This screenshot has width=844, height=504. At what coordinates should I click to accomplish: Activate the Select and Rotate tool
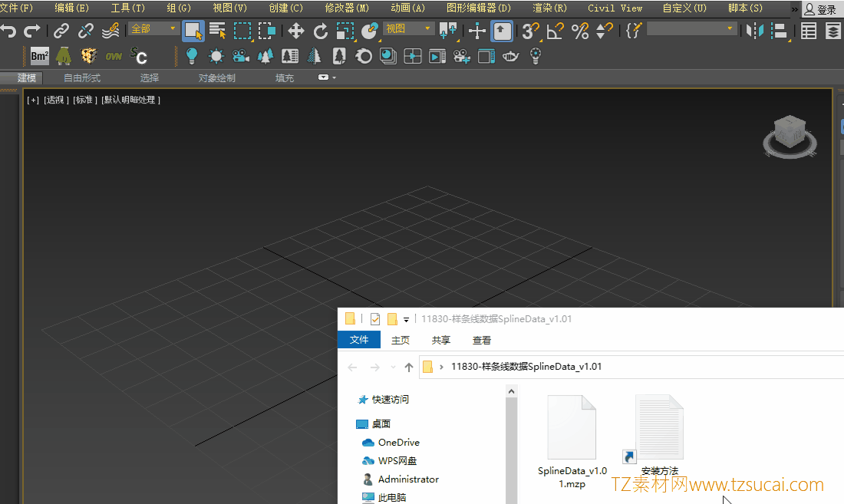321,31
